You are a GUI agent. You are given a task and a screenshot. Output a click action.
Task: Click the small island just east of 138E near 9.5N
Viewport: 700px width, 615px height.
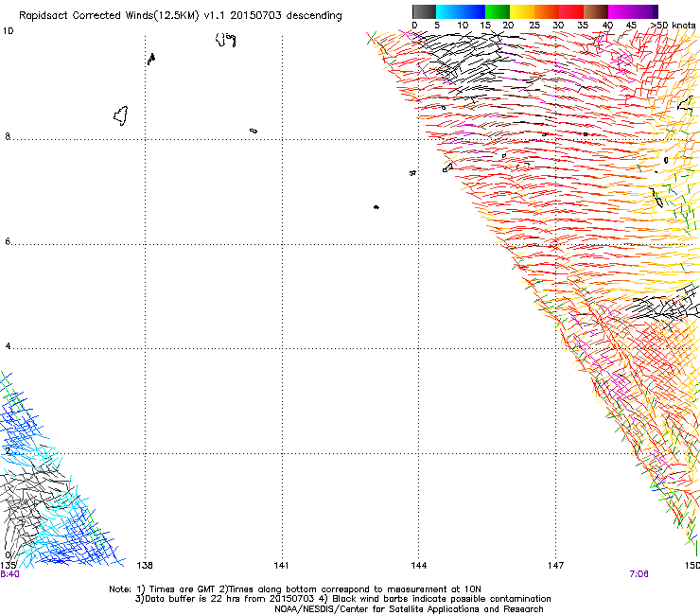[x=151, y=59]
